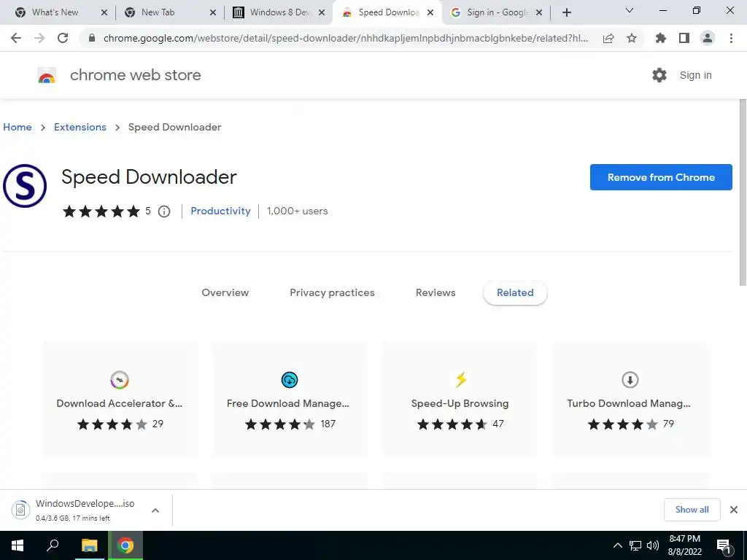Click the page vertical scrollbar
The height and width of the screenshot is (560, 747).
click(742, 192)
